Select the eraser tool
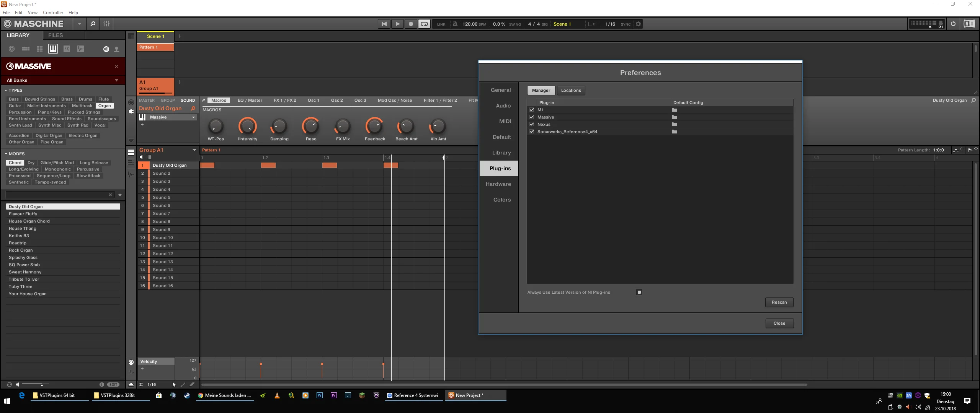 click(192, 385)
